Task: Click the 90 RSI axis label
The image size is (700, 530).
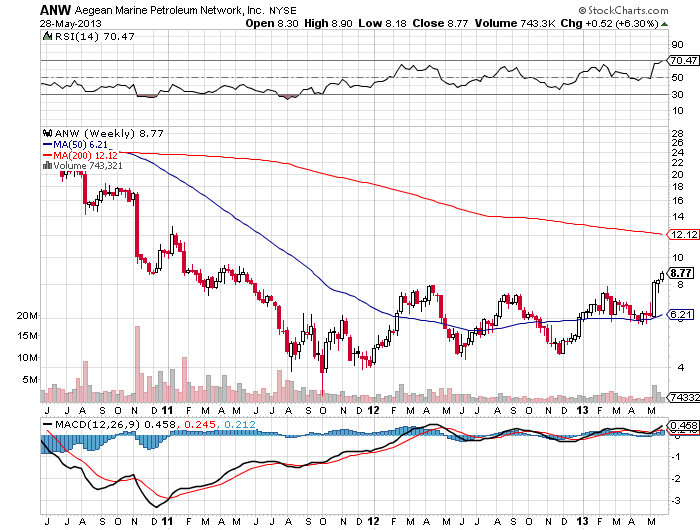Action: coord(678,44)
